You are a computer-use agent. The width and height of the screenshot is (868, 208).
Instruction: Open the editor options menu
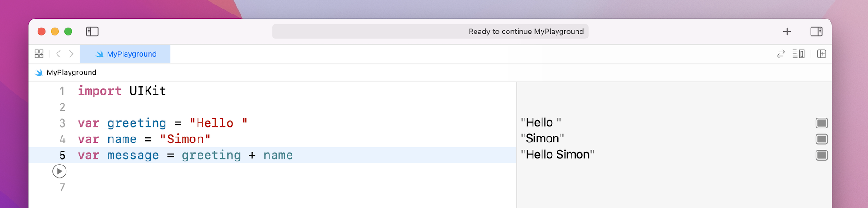pos(798,54)
